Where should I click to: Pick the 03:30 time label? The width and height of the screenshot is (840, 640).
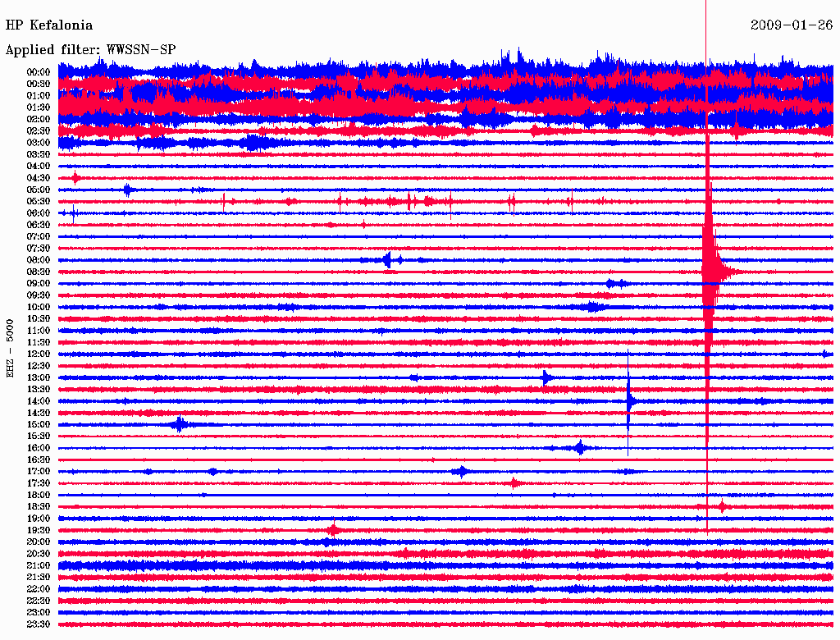(x=39, y=154)
